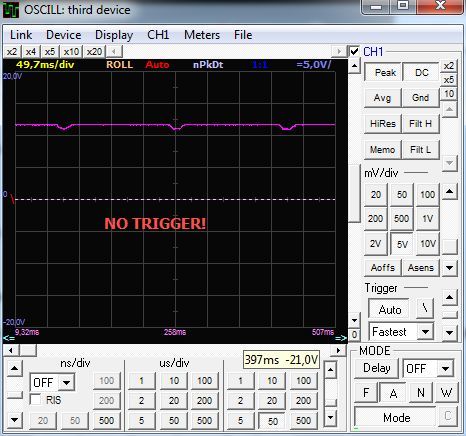Click the timebase scrollbar down arrow
Screen dimensions: 466x436
coord(330,417)
